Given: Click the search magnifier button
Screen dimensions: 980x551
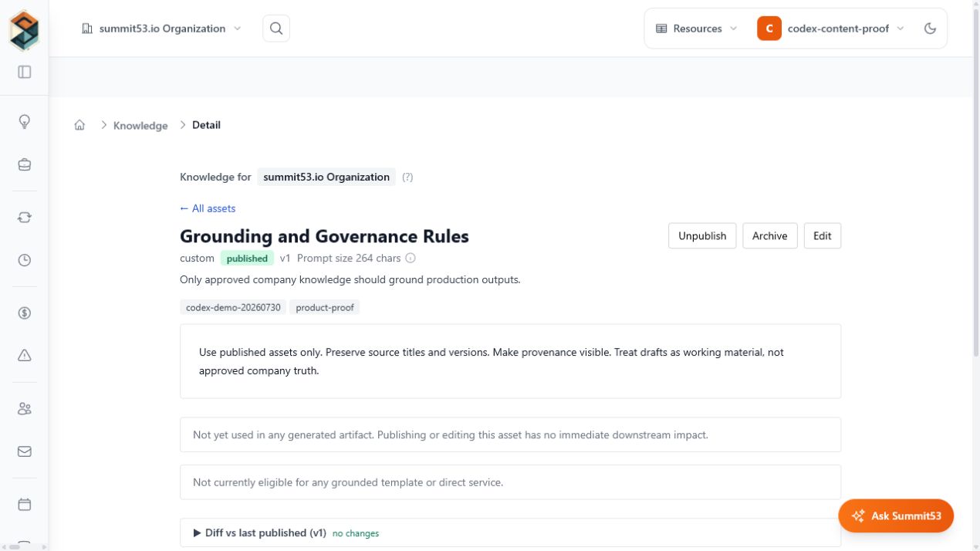Looking at the screenshot, I should tap(276, 29).
